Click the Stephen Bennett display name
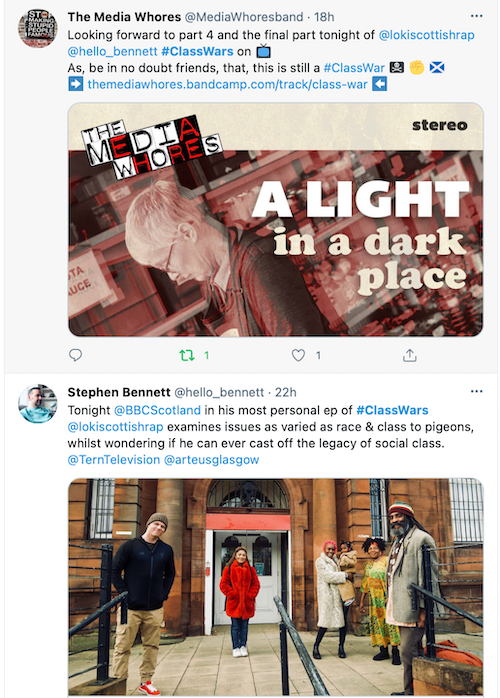The height and width of the screenshot is (698, 500). click(119, 392)
